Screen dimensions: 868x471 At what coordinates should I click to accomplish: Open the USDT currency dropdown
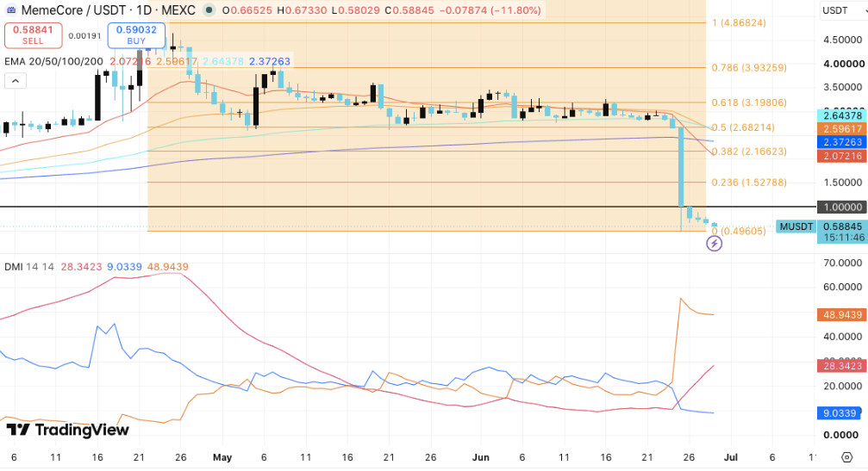point(841,10)
